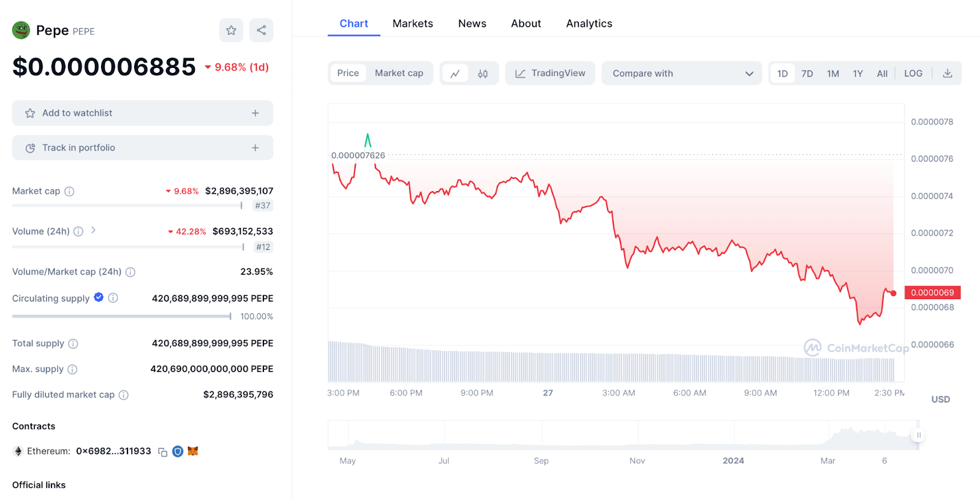Select the candlestick chart type icon
Image resolution: width=980 pixels, height=500 pixels.
(483, 74)
